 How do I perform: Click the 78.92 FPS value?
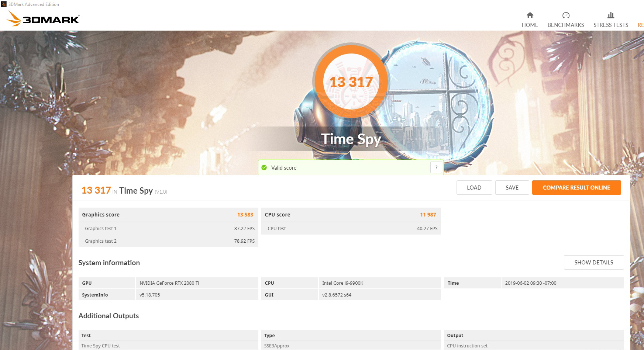[244, 241]
